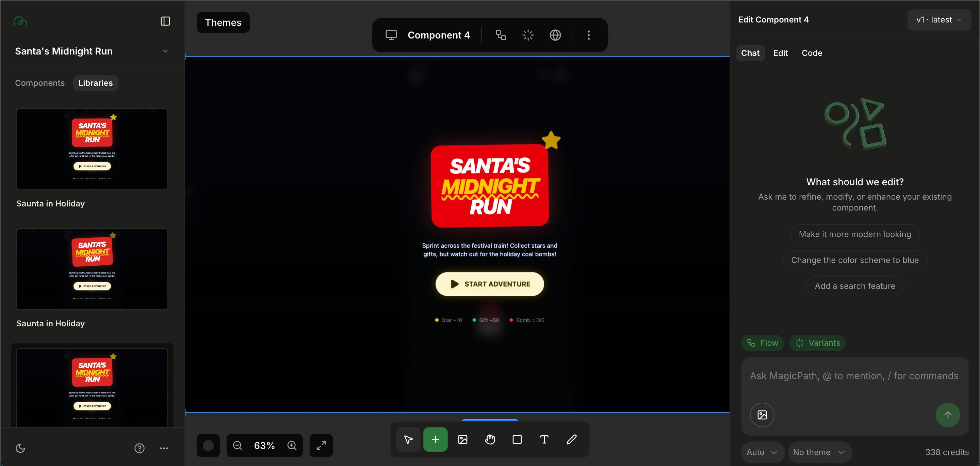
Task: Click the canvas background color swatch
Action: (x=208, y=446)
